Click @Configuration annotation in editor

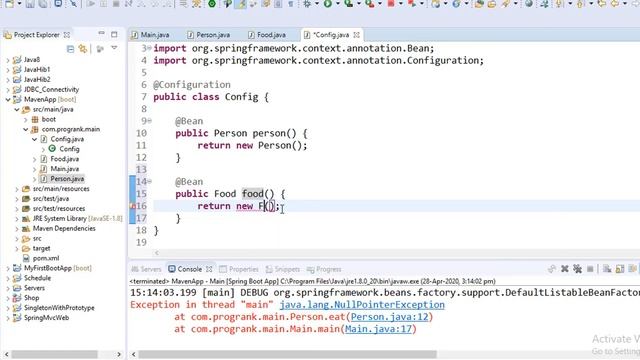pyautogui.click(x=192, y=84)
